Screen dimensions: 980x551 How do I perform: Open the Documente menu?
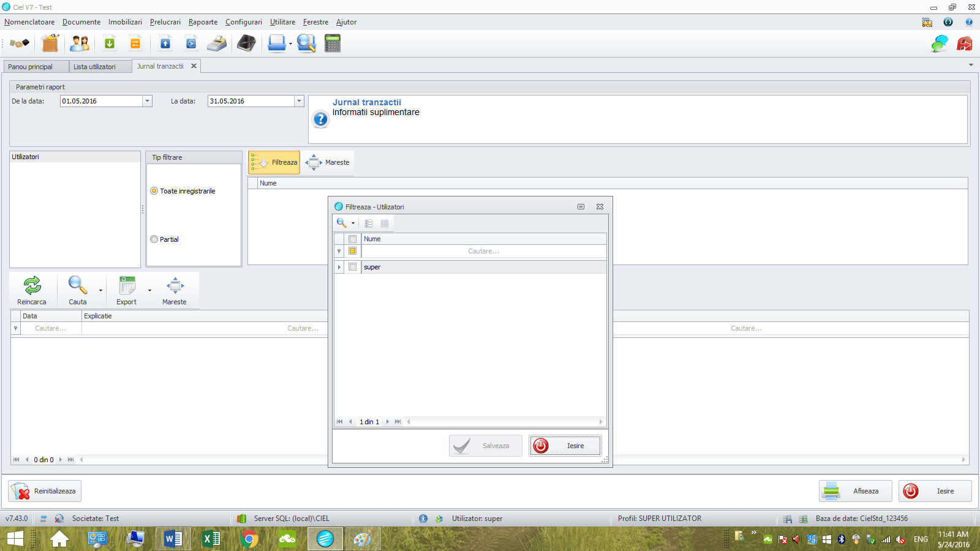[x=81, y=22]
